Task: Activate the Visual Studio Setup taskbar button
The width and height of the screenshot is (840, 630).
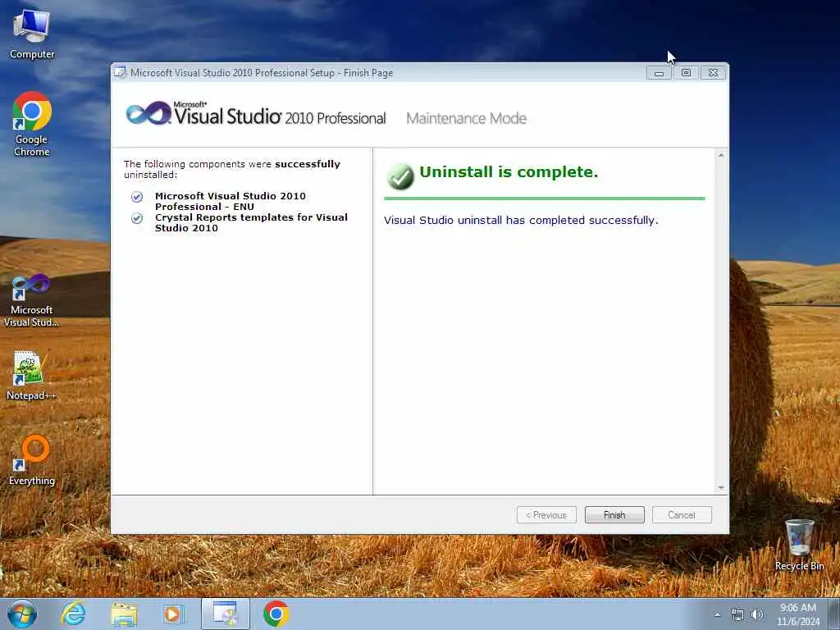Action: pyautogui.click(x=226, y=614)
